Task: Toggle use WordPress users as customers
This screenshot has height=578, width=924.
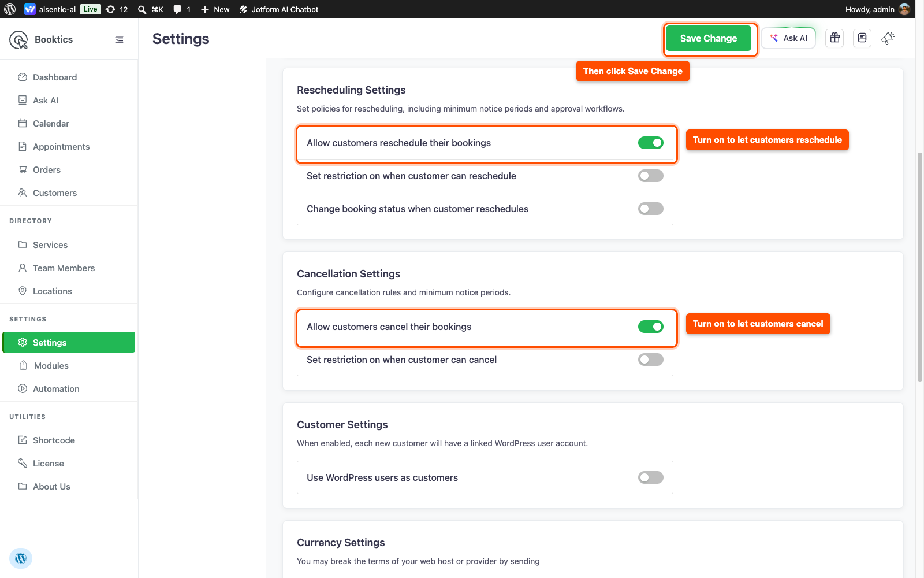Action: click(x=651, y=477)
